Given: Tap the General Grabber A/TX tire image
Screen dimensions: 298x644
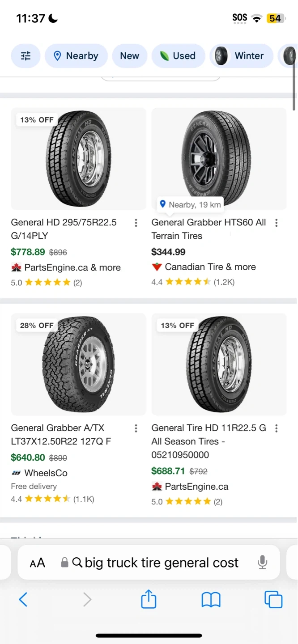Looking at the screenshot, I should (78, 364).
